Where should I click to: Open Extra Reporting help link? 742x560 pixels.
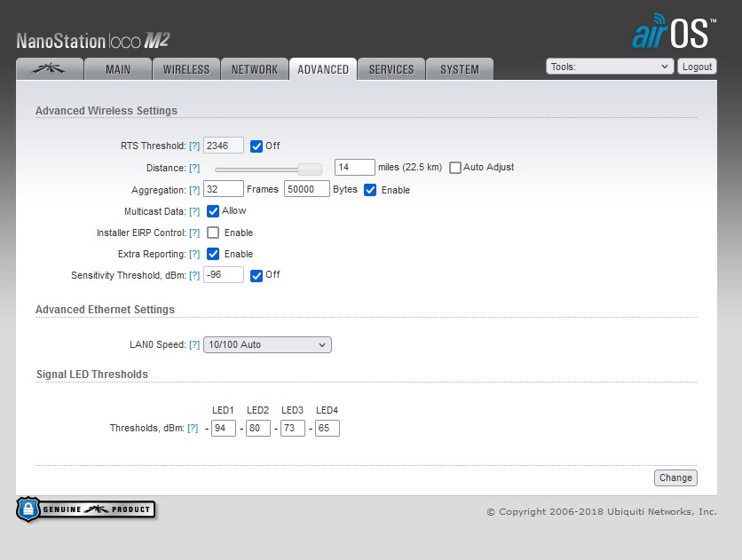pyautogui.click(x=194, y=254)
